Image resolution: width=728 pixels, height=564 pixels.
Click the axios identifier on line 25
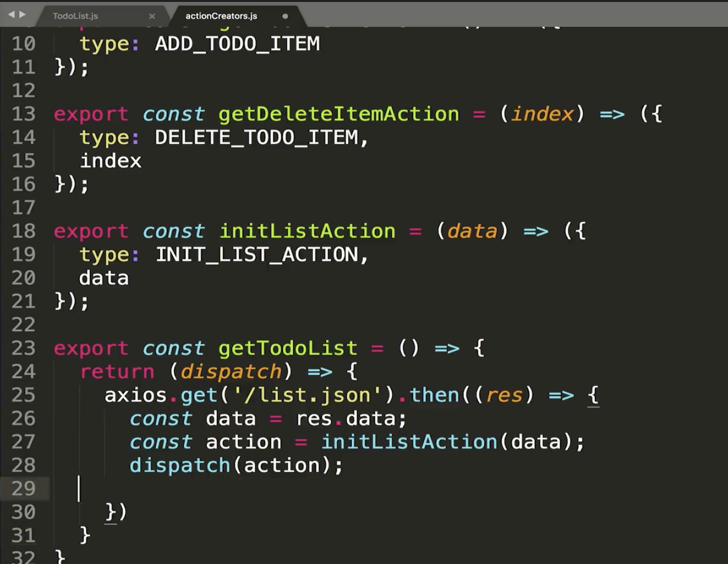coord(136,395)
